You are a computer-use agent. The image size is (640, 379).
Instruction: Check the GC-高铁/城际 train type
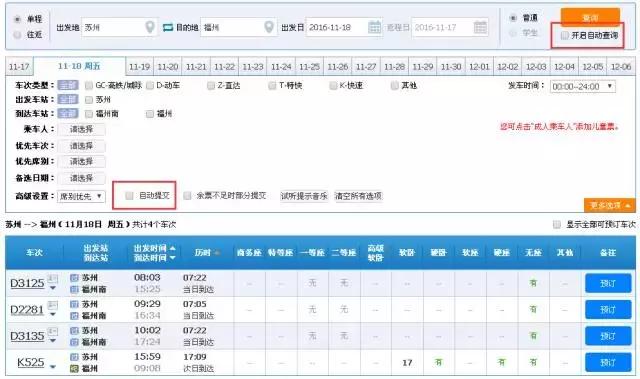89,85
